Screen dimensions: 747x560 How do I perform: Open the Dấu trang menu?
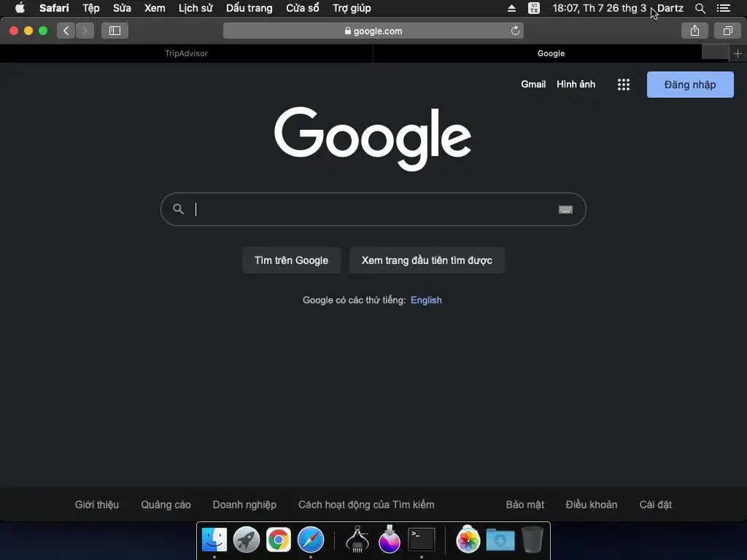tap(249, 8)
